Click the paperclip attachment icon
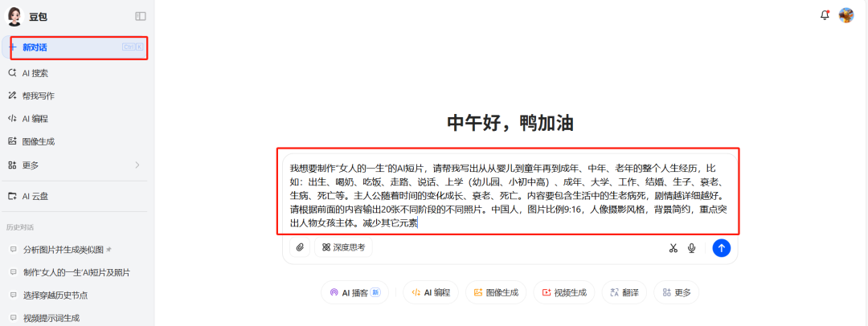Viewport: 868px width, 326px height. point(300,247)
